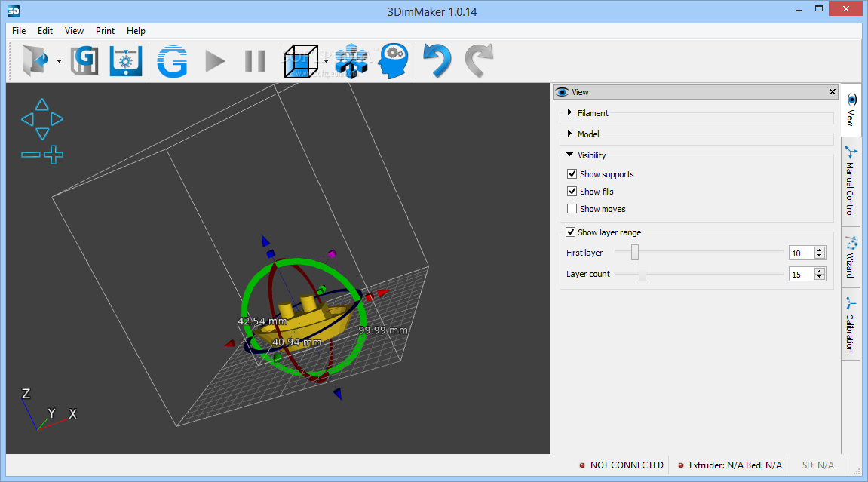Uncheck Show fills
The height and width of the screenshot is (482, 868).
(572, 191)
